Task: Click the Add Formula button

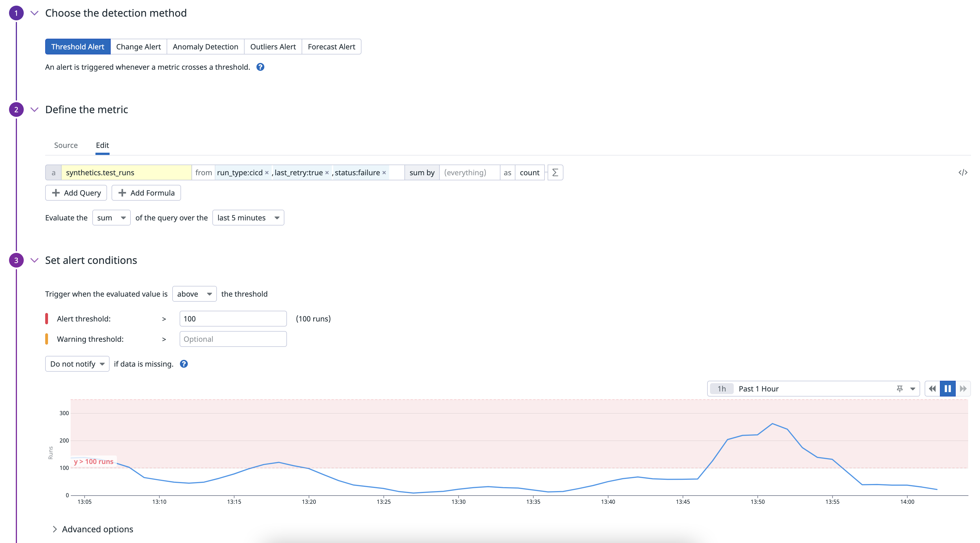Action: [146, 193]
